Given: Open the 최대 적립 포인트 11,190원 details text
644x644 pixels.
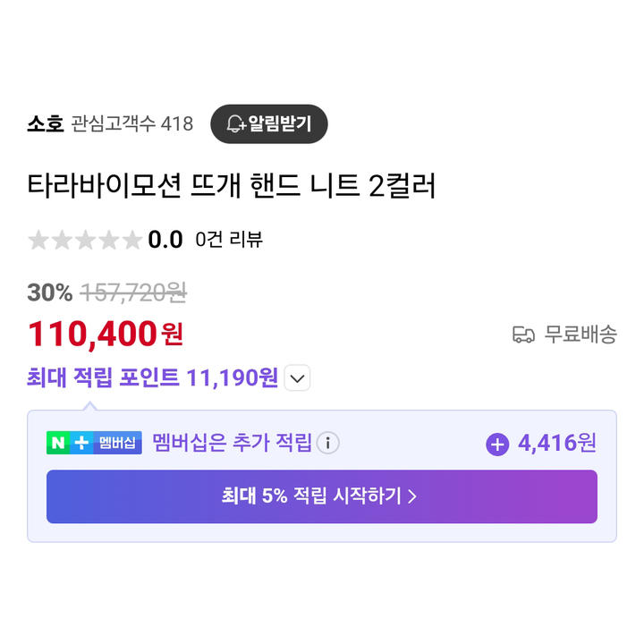Looking at the screenshot, I should (x=152, y=377).
